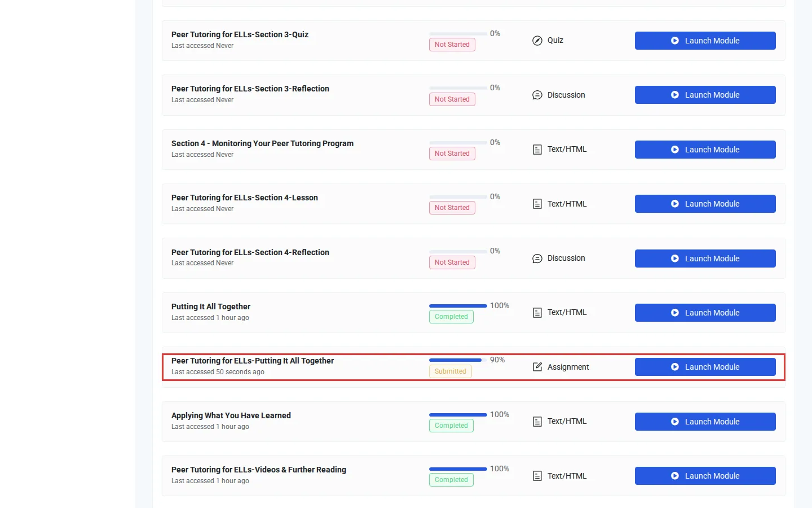Viewport: 812px width, 508px height.
Task: Launch the Section 3-Reflection module
Action: [705, 95]
